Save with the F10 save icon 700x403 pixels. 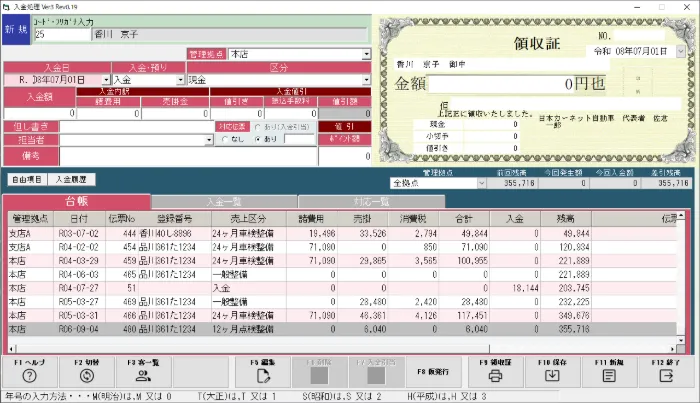coord(552,376)
